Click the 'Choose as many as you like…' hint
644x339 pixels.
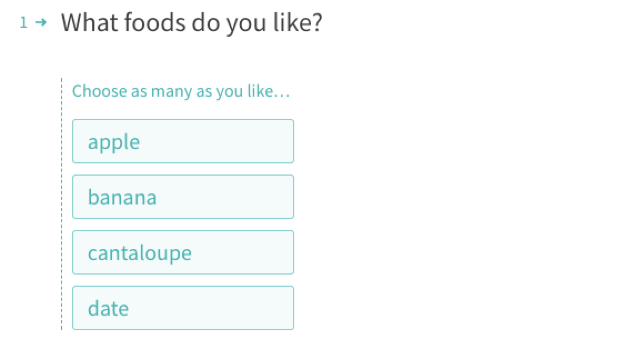pyautogui.click(x=181, y=91)
